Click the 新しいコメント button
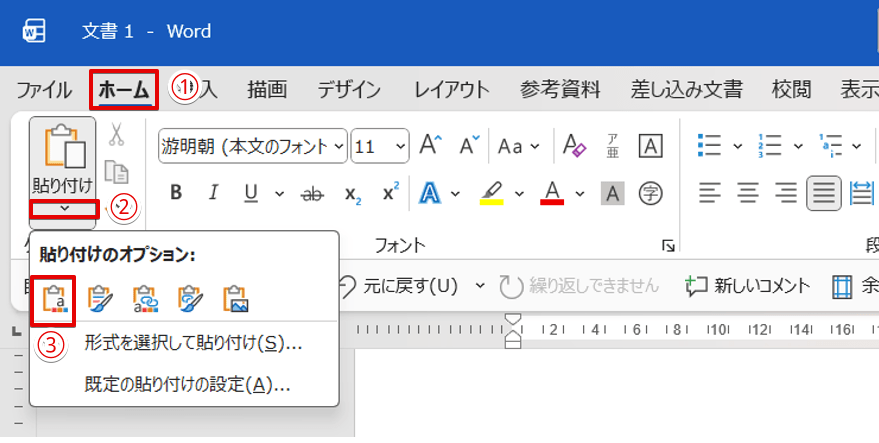The width and height of the screenshot is (879, 443). (x=747, y=286)
